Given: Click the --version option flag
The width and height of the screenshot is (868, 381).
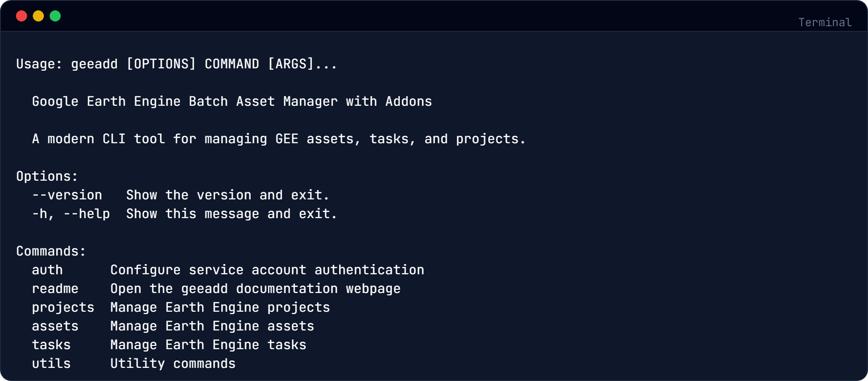Looking at the screenshot, I should coord(67,195).
